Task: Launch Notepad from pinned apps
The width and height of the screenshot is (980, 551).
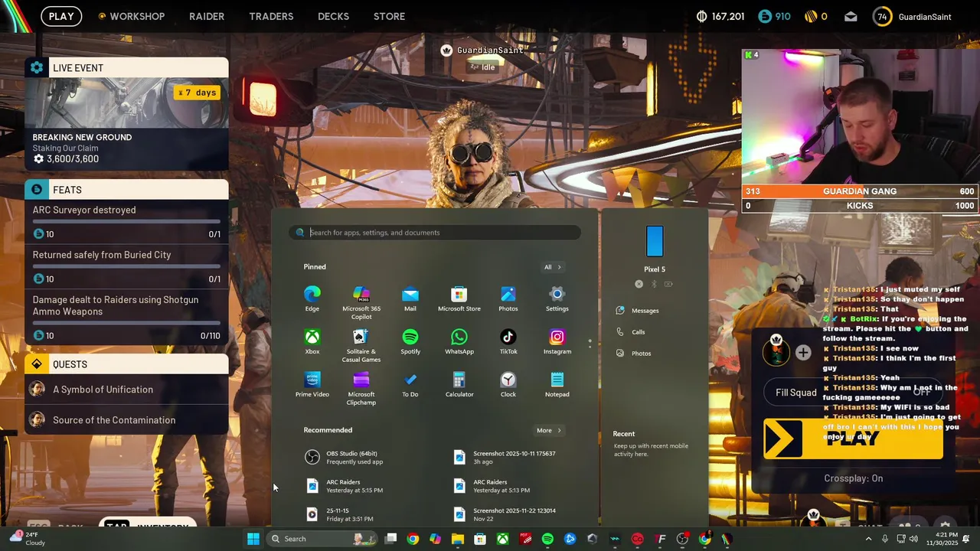Action: 557,384
